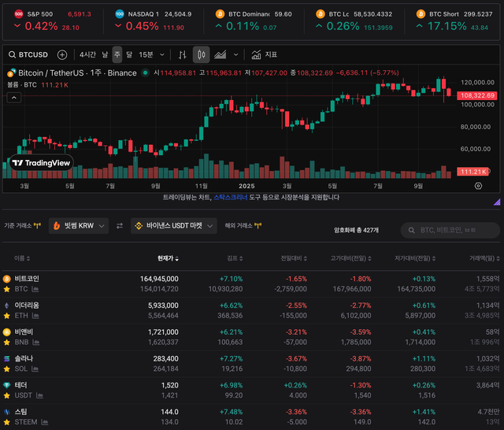Select 비트코인 row name
The image size is (504, 430).
tap(27, 279)
